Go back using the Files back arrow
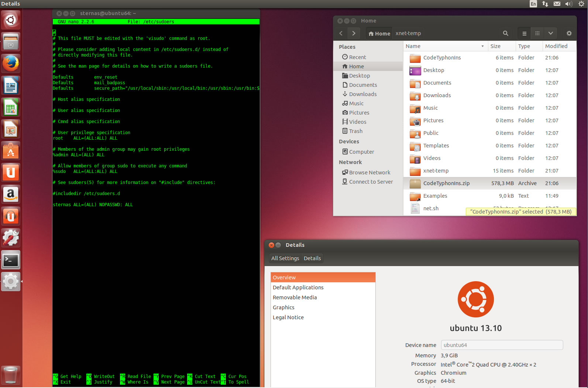Viewport: 588px width, 388px height. pyautogui.click(x=341, y=33)
